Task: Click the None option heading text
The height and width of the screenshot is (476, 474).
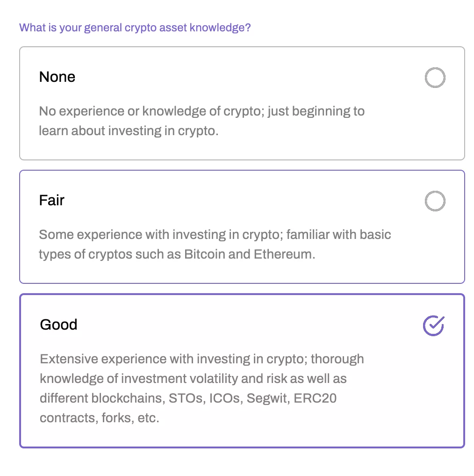Action: pos(57,77)
